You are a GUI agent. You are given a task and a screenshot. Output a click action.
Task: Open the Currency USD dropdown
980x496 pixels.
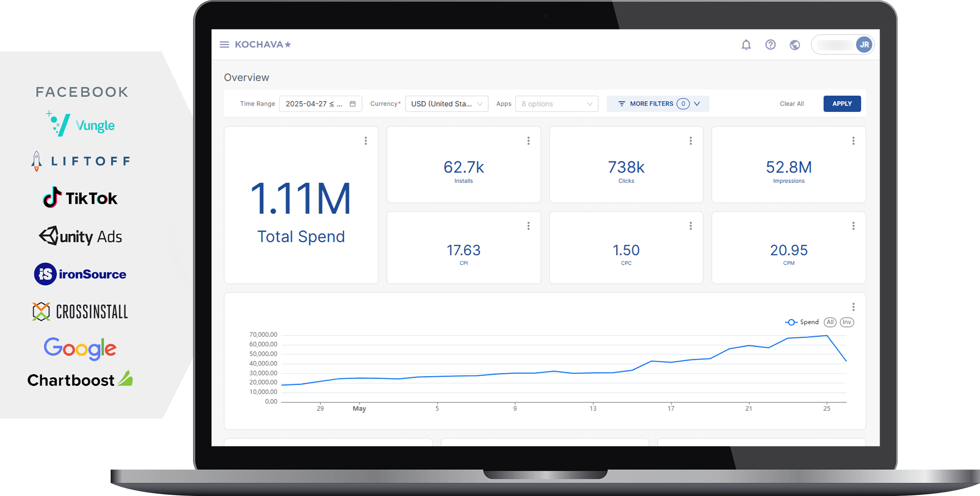tap(447, 104)
